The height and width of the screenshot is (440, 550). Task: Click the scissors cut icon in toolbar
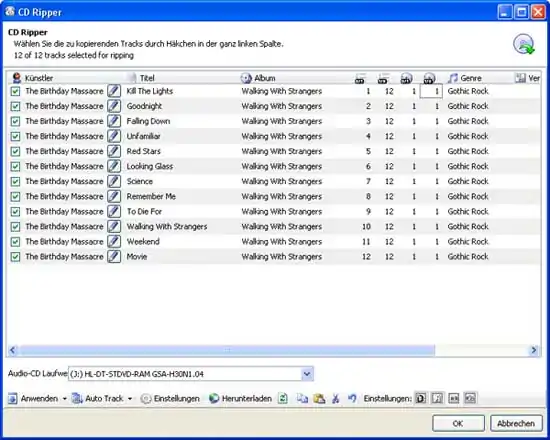(x=336, y=398)
